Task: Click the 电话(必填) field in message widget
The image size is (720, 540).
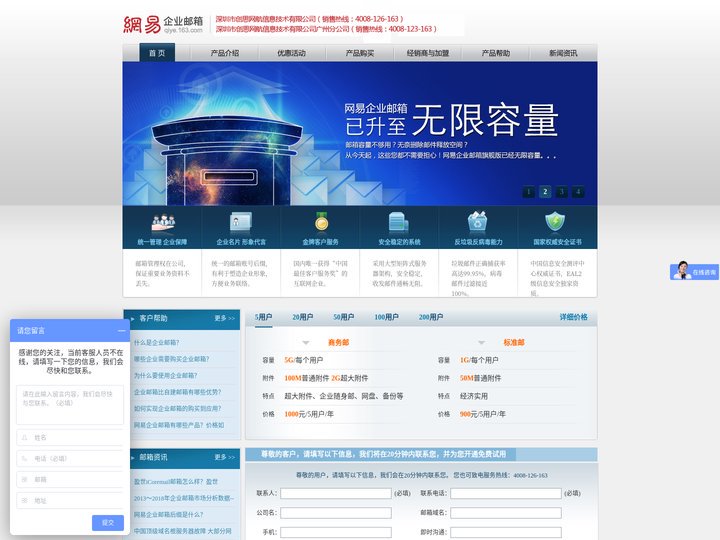Action: (x=70, y=458)
